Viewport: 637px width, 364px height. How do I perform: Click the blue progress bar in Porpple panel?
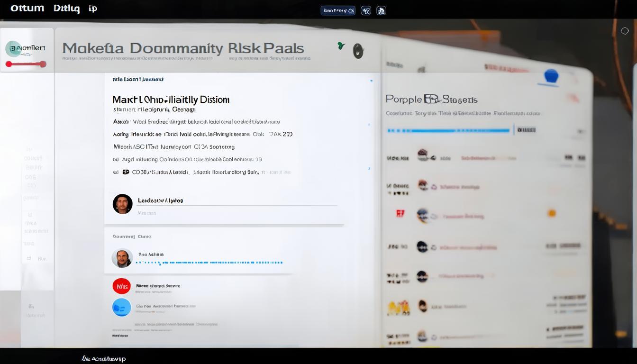448,130
